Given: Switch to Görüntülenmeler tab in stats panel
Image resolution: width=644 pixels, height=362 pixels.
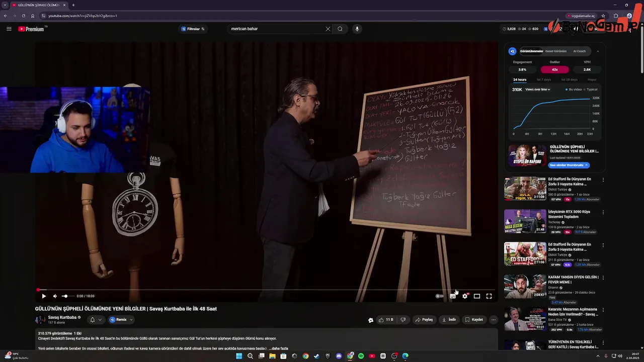Looking at the screenshot, I should coord(531,51).
